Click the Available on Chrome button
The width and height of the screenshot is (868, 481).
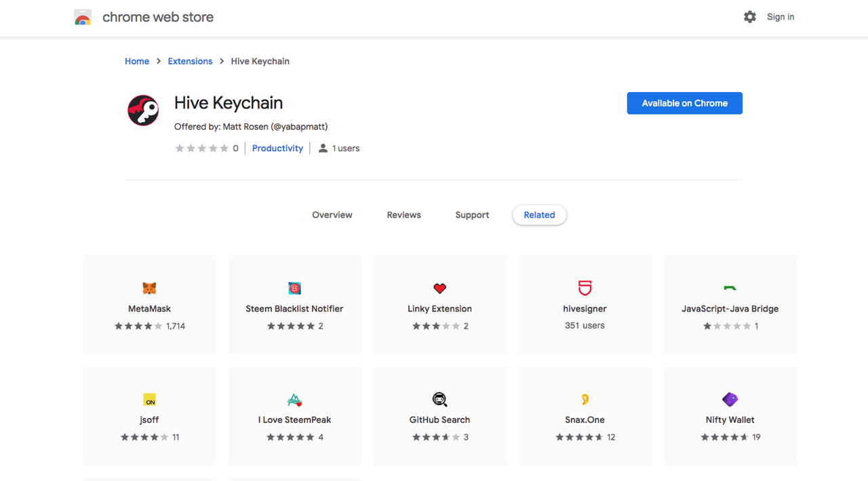685,103
